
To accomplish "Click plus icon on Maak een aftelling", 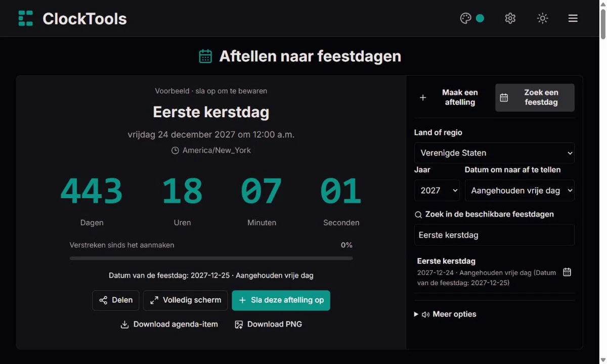I will [x=423, y=98].
